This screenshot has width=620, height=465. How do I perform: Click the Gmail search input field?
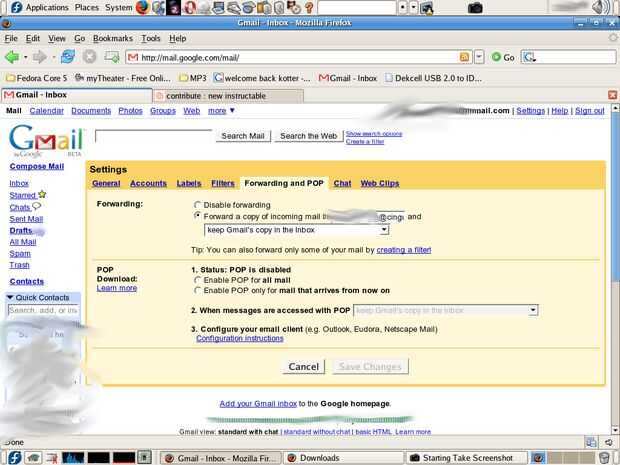pyautogui.click(x=154, y=136)
